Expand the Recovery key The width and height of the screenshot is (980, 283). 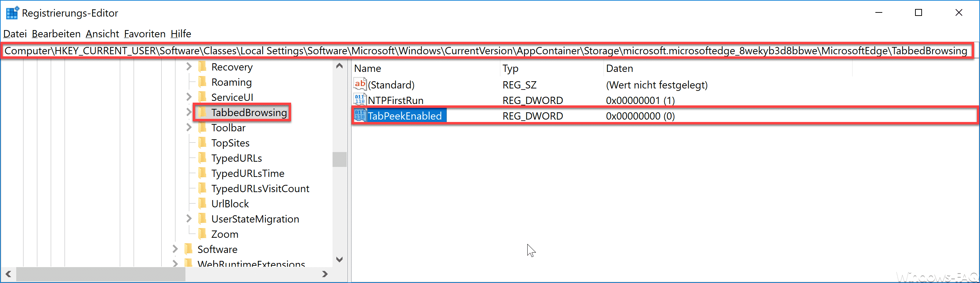tap(189, 67)
